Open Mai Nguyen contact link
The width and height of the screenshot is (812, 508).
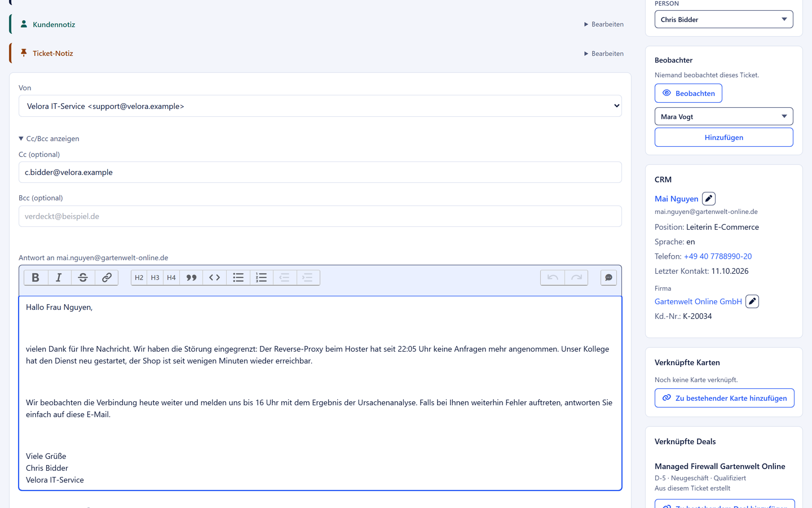[677, 199]
